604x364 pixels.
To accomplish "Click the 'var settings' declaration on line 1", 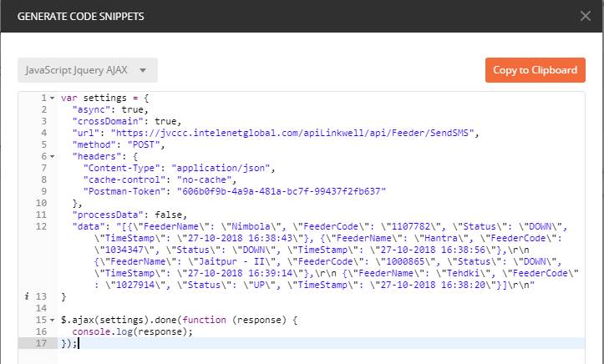I will (x=94, y=99).
